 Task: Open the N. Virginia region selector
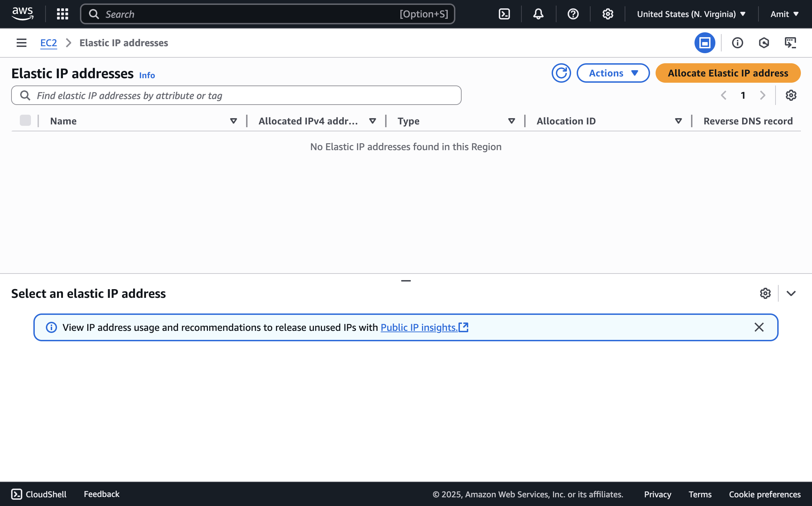coord(691,14)
